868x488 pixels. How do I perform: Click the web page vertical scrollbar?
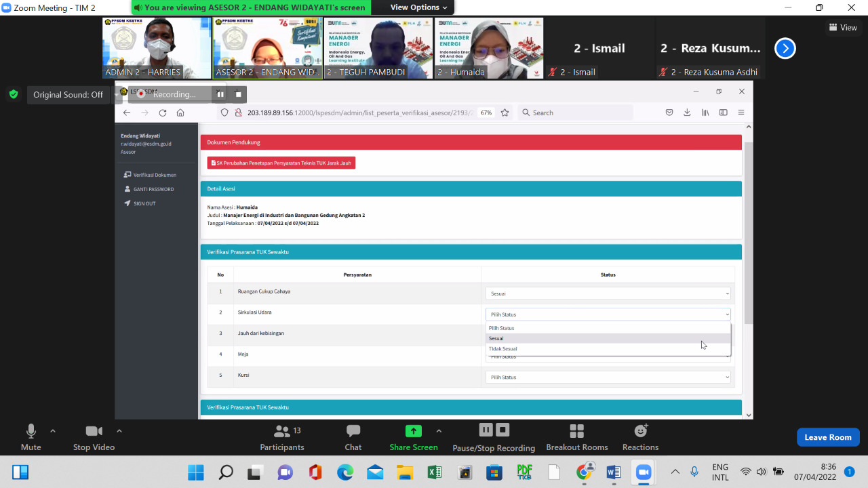coord(749,232)
